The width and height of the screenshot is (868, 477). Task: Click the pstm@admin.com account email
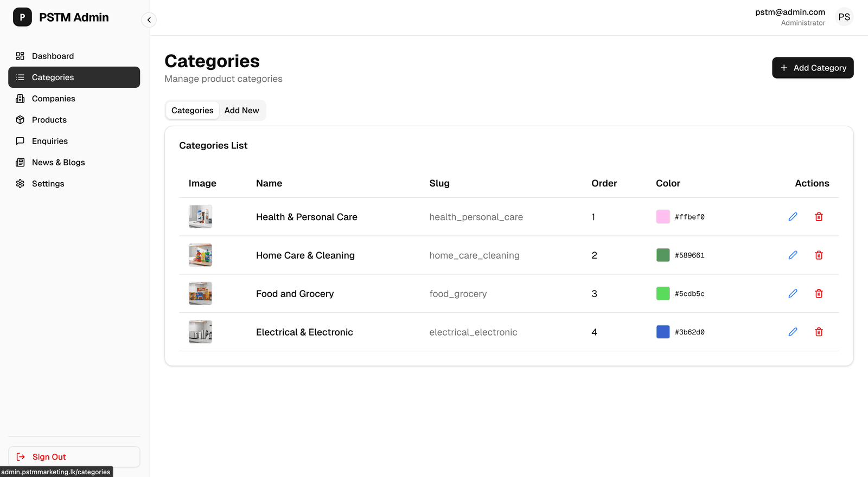coord(790,12)
